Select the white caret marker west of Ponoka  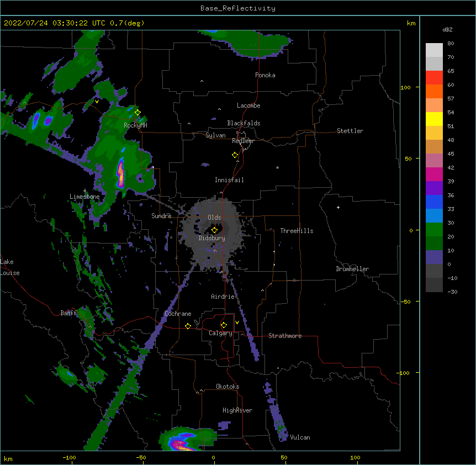tap(202, 81)
